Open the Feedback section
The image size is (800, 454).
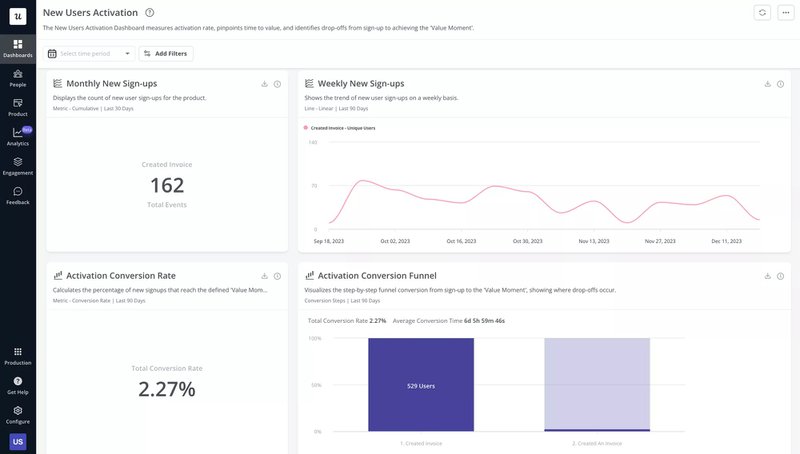(x=17, y=195)
